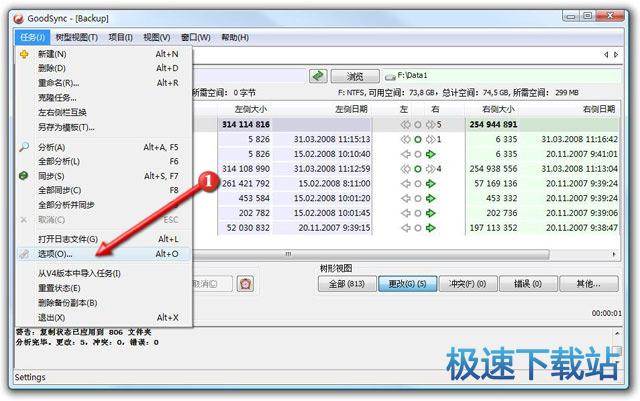Click left double-arrow in 314 114 816 row
The image size is (640, 401).
(405, 125)
